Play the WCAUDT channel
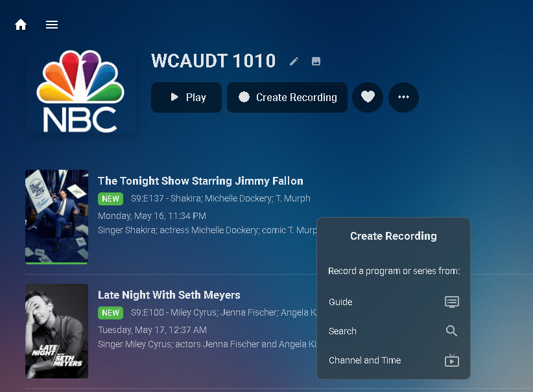The width and height of the screenshot is (533, 392). point(186,97)
